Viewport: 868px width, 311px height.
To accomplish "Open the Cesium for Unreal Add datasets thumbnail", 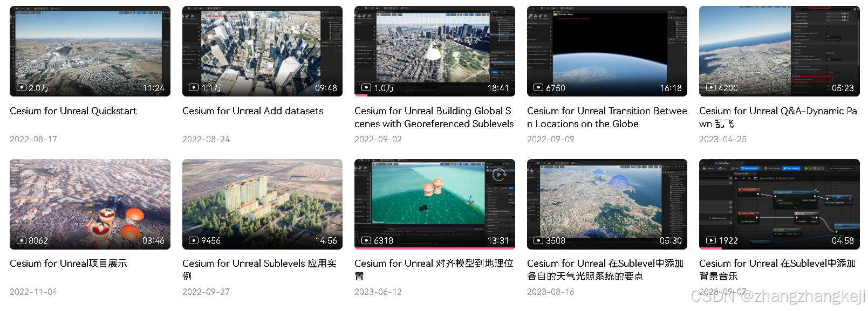I will 262,51.
